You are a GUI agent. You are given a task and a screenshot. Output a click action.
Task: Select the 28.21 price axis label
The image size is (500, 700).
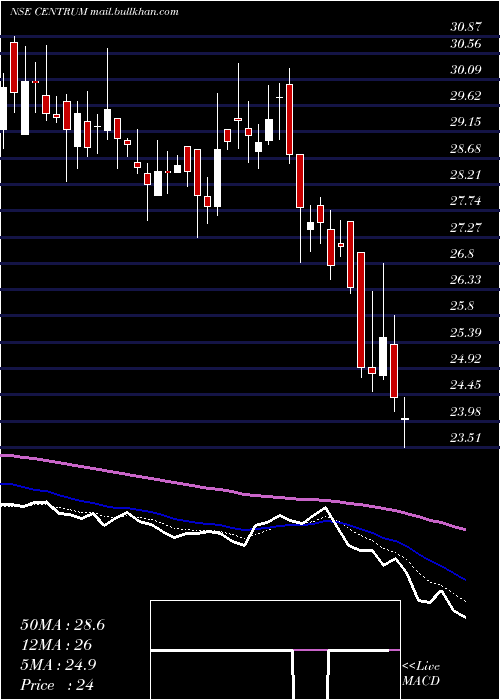click(466, 175)
